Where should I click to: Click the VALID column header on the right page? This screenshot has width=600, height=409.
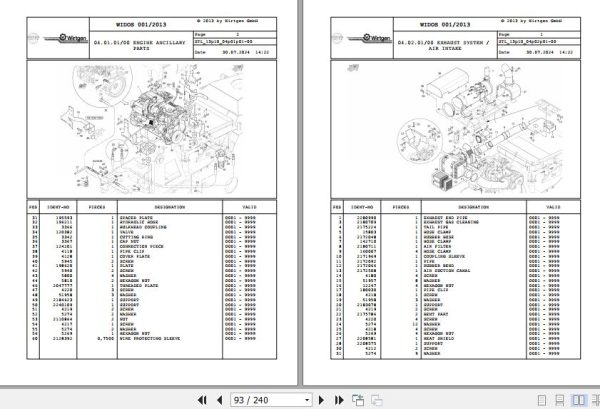point(553,207)
